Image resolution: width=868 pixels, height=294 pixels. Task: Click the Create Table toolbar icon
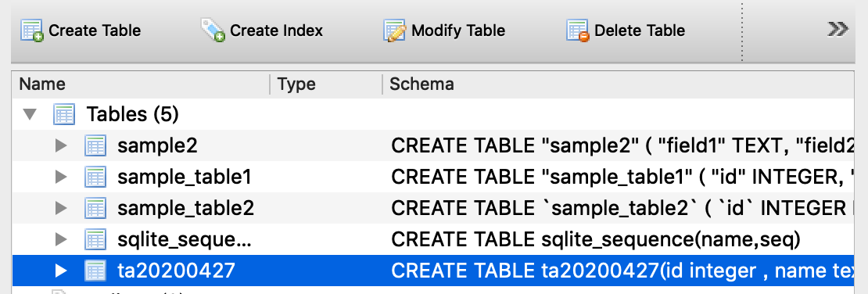tap(31, 30)
